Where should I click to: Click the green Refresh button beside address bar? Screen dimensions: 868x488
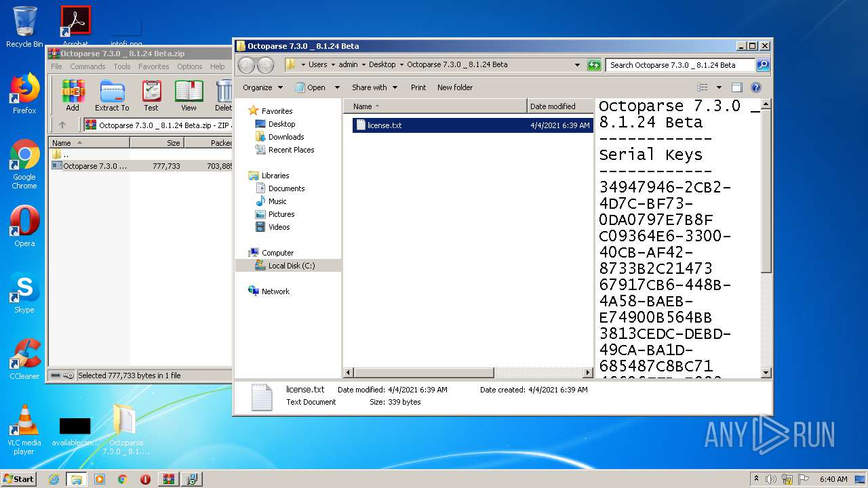click(x=594, y=65)
